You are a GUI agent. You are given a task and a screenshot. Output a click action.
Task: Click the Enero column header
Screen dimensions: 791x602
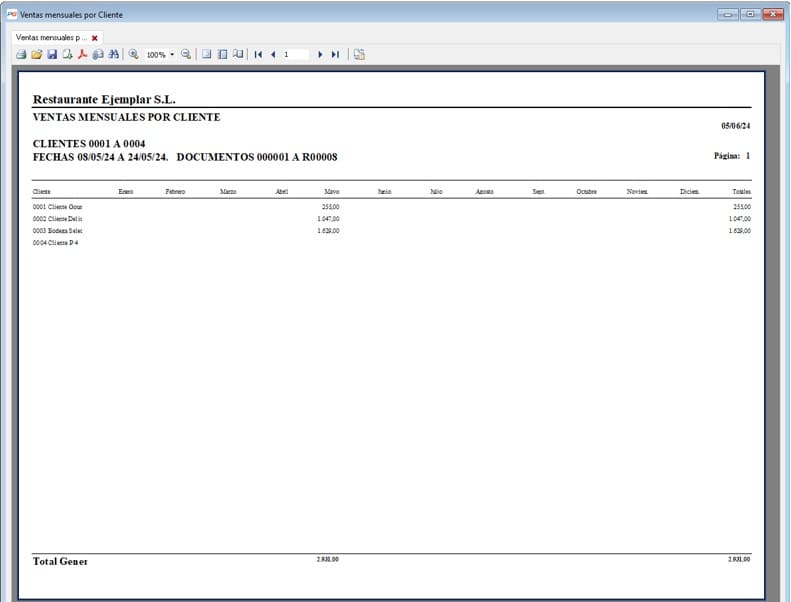[126, 192]
